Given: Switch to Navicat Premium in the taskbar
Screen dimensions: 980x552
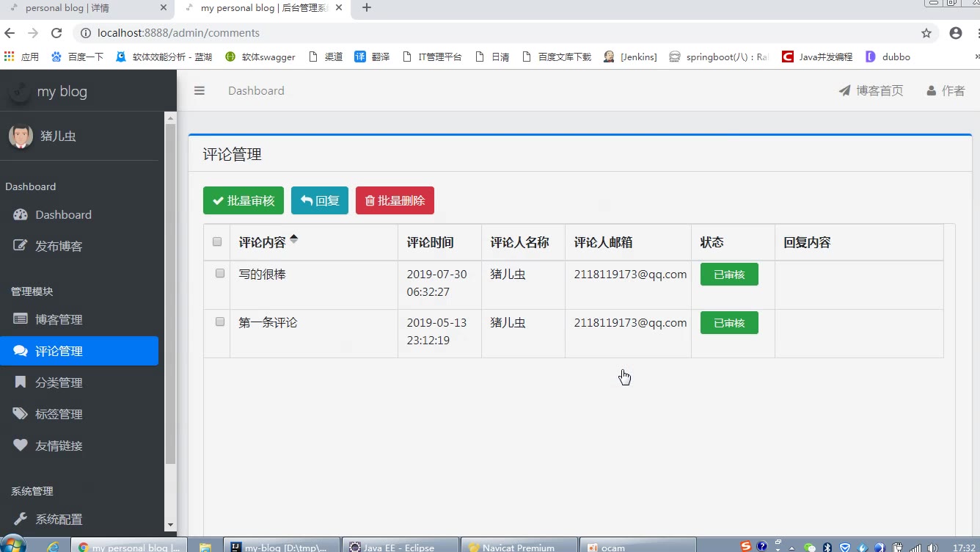Looking at the screenshot, I should (x=519, y=546).
